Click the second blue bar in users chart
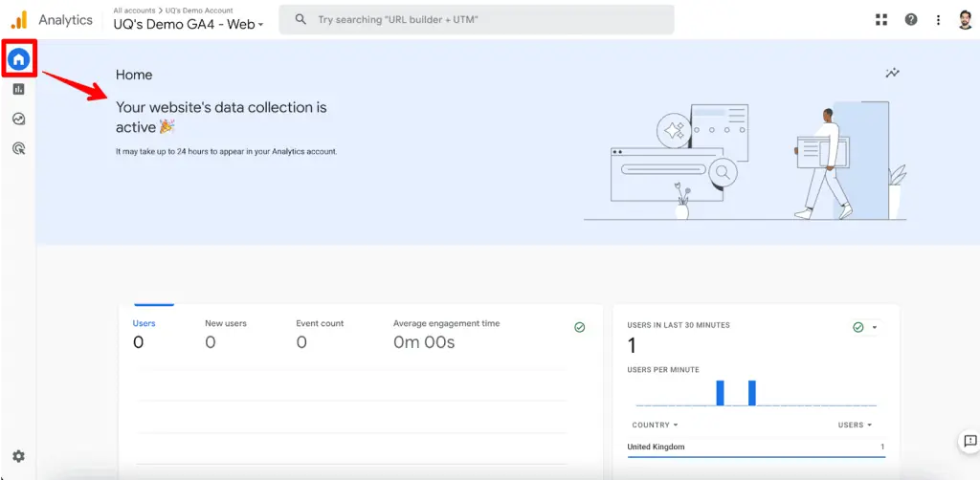Viewport: 980px width, 480px height. coord(752,393)
